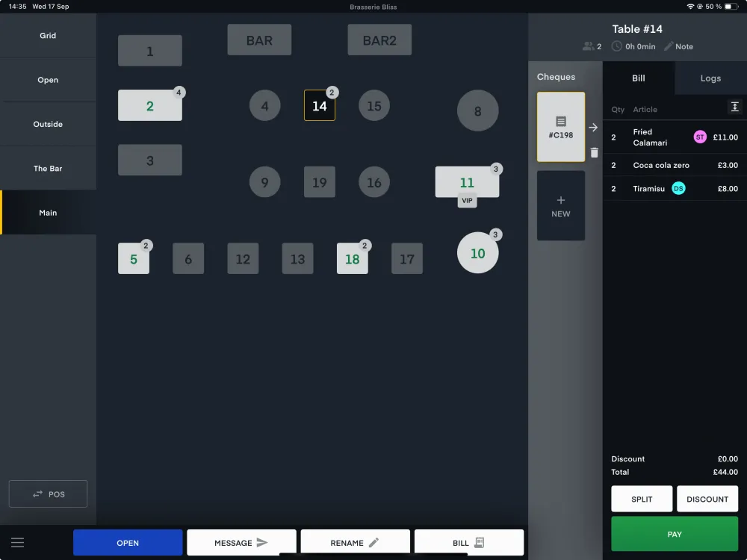Screen dimensions: 747x560
Task: Click the arrow icon next to cheque #C198
Action: click(x=593, y=128)
